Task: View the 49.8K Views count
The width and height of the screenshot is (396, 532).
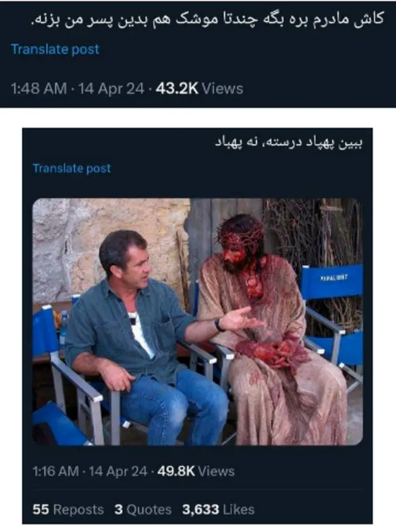Action: point(196,471)
